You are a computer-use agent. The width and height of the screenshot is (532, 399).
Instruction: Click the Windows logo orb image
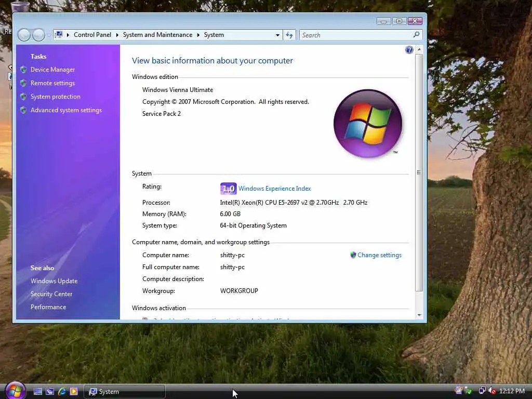pos(368,124)
